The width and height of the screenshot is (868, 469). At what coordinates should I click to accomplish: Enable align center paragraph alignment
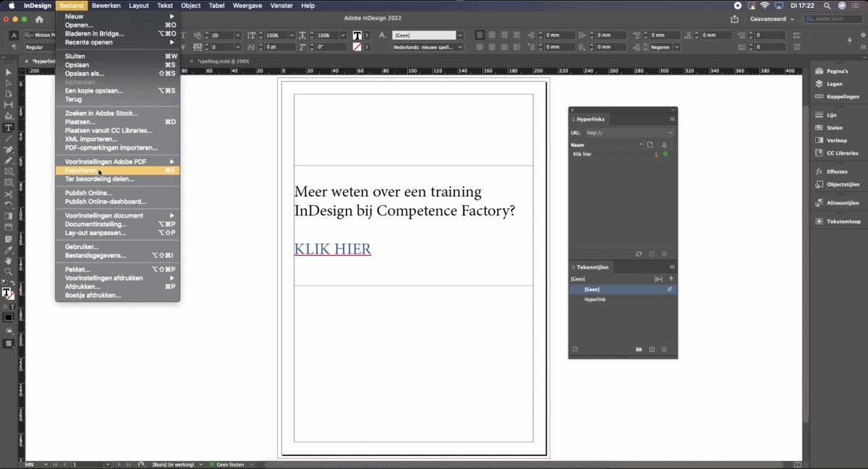click(491, 35)
